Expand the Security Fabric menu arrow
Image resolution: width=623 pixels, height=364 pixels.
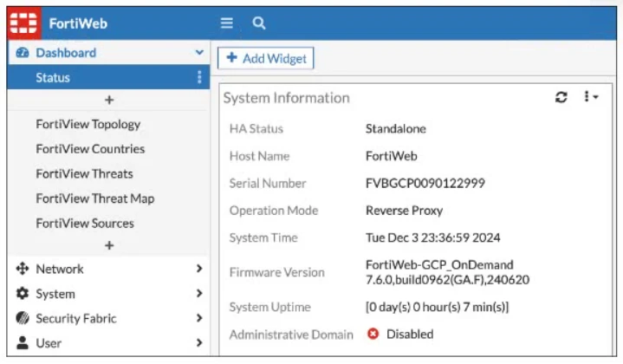pos(199,318)
